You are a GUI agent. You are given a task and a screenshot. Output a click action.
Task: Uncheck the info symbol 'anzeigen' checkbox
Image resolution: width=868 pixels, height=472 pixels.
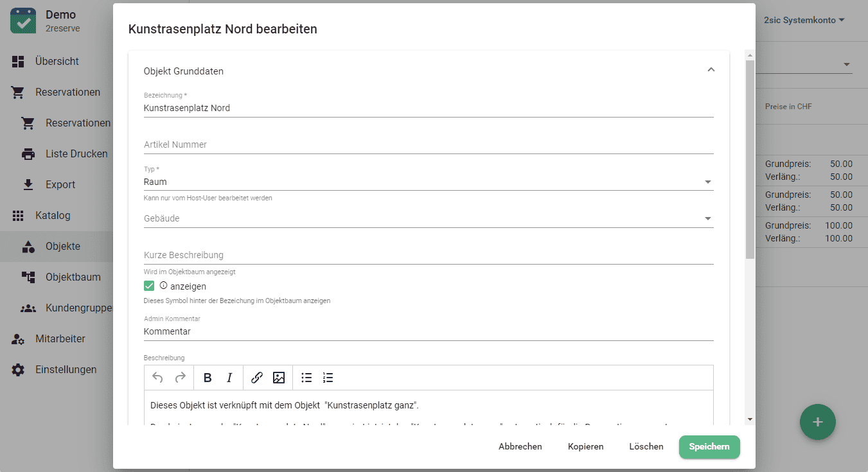pos(149,286)
